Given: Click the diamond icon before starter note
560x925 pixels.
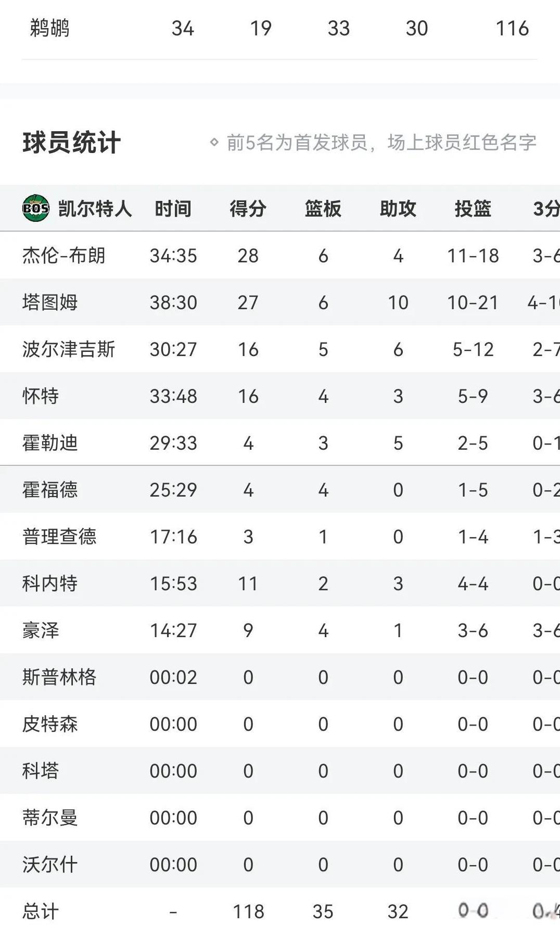Looking at the screenshot, I should point(214,142).
